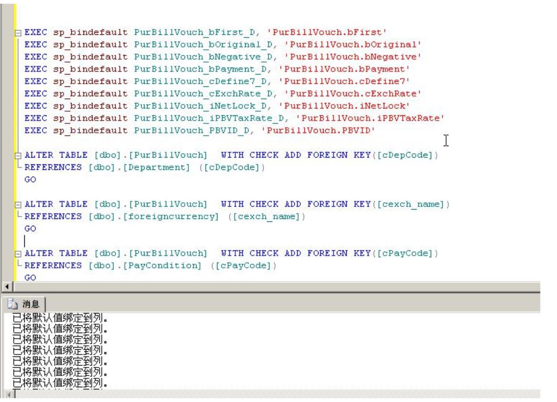Place cursor on the first GO statement
Screen dimensions: 557x402
tap(30, 179)
